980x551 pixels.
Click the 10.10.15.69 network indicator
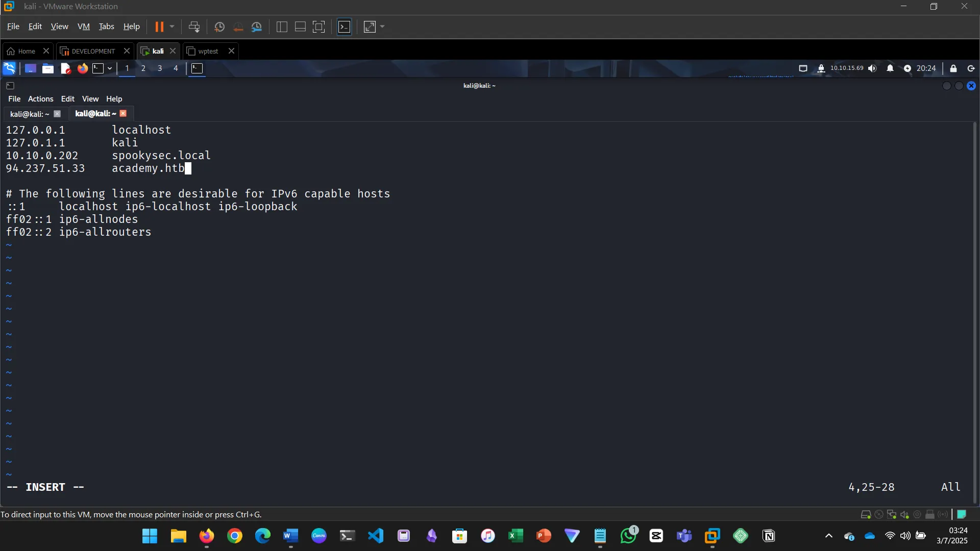click(x=847, y=68)
